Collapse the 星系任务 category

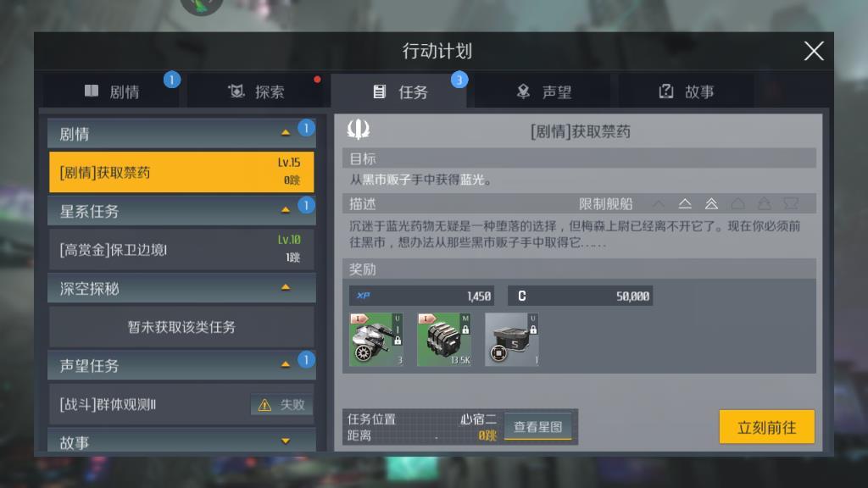(286, 210)
